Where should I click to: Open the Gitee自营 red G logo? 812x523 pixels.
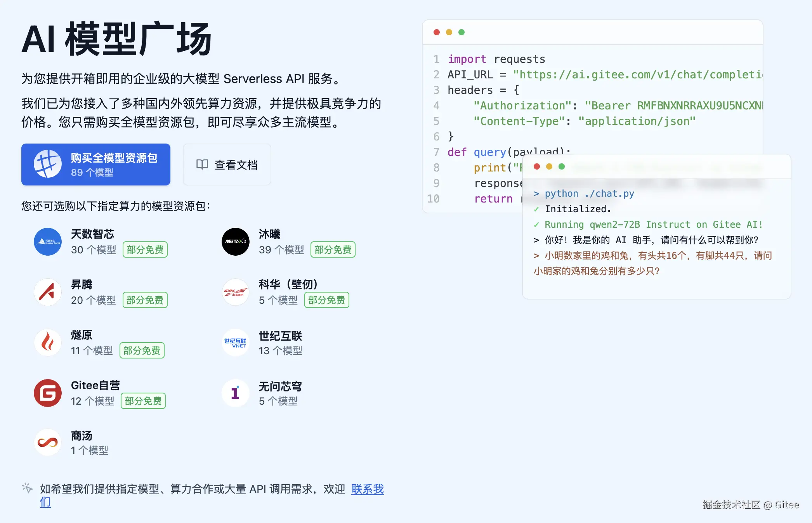[47, 393]
